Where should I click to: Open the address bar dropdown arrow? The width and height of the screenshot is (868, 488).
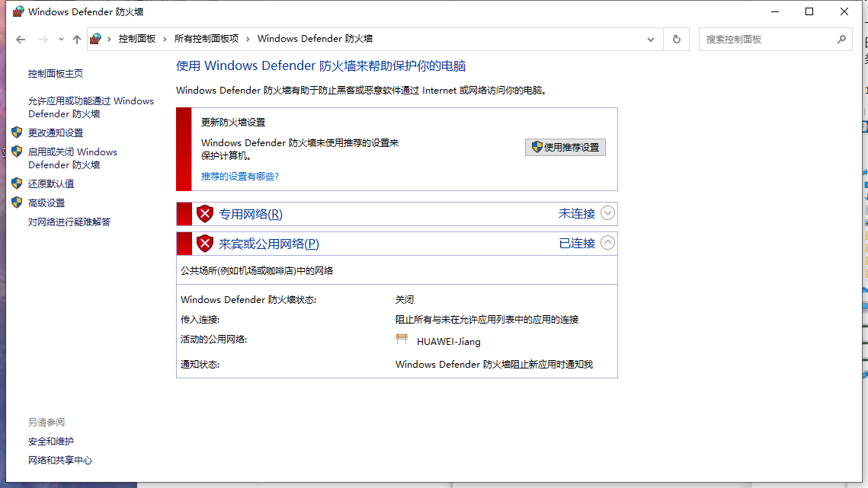(650, 39)
